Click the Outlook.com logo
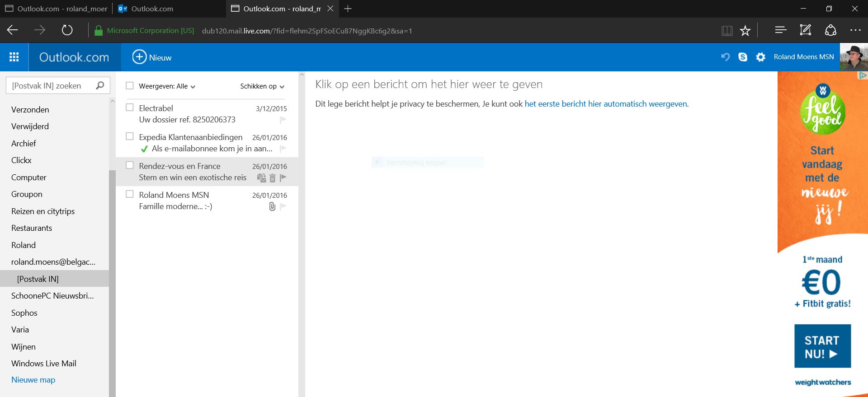This screenshot has width=868, height=397. 74,57
